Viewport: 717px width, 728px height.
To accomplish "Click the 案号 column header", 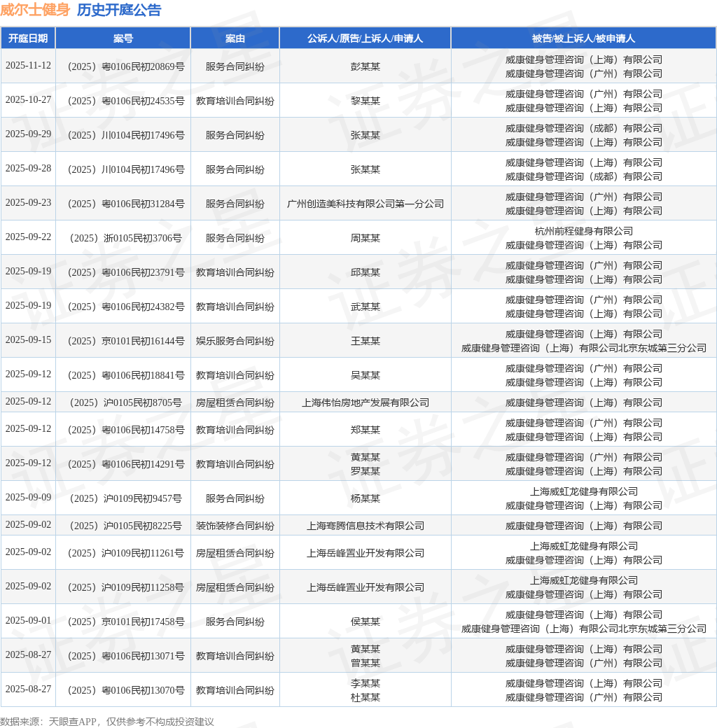I will 123,38.
